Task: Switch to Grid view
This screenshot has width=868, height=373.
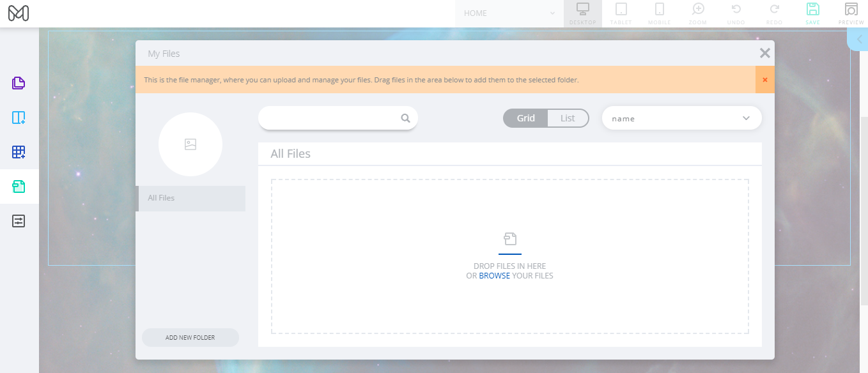Action: (x=525, y=118)
